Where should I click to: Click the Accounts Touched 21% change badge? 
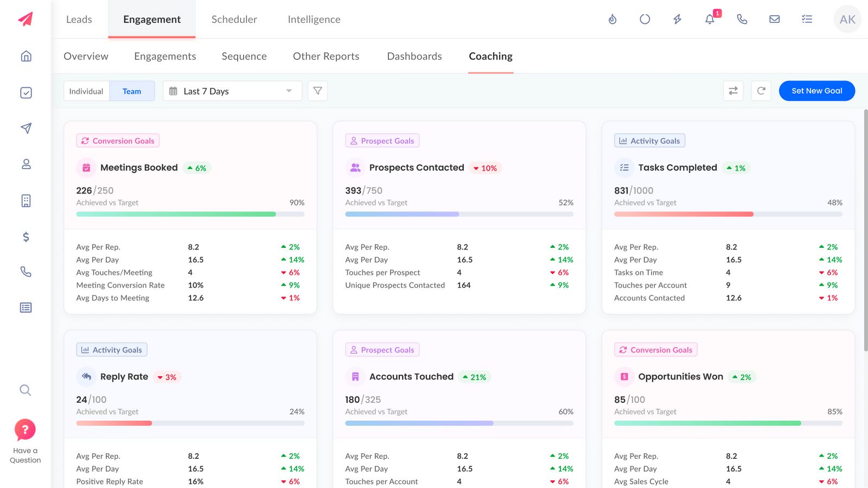point(475,377)
